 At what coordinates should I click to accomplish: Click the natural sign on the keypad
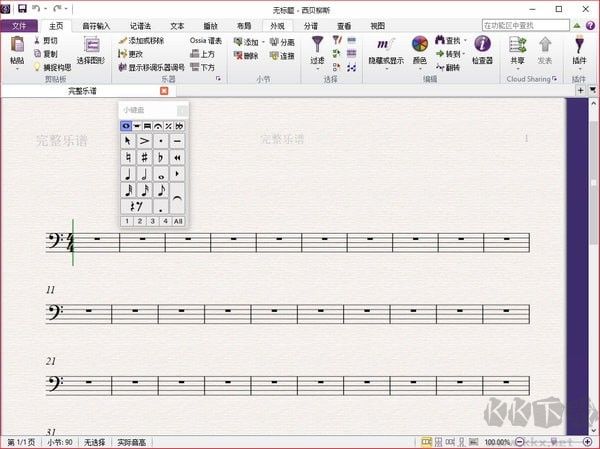(128, 158)
